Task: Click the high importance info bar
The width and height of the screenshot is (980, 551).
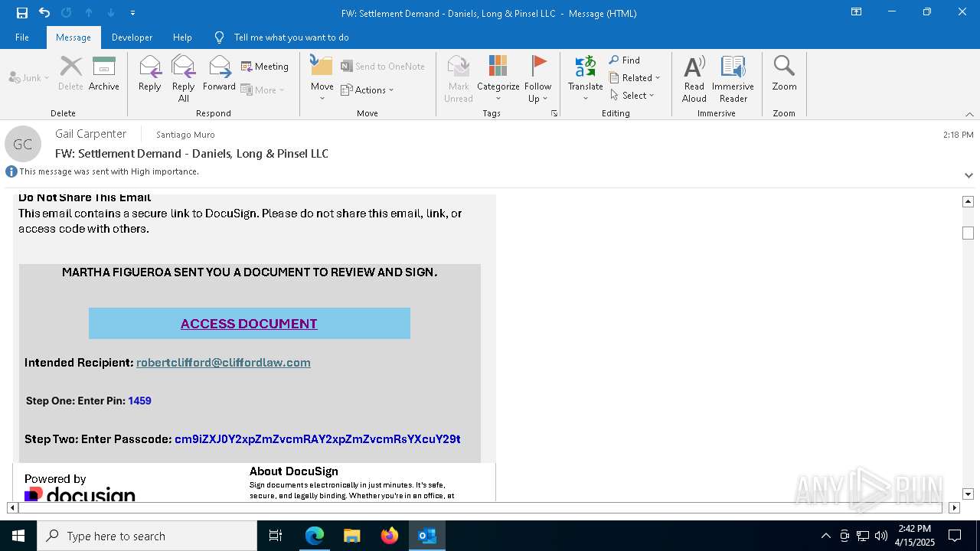Action: (103, 171)
